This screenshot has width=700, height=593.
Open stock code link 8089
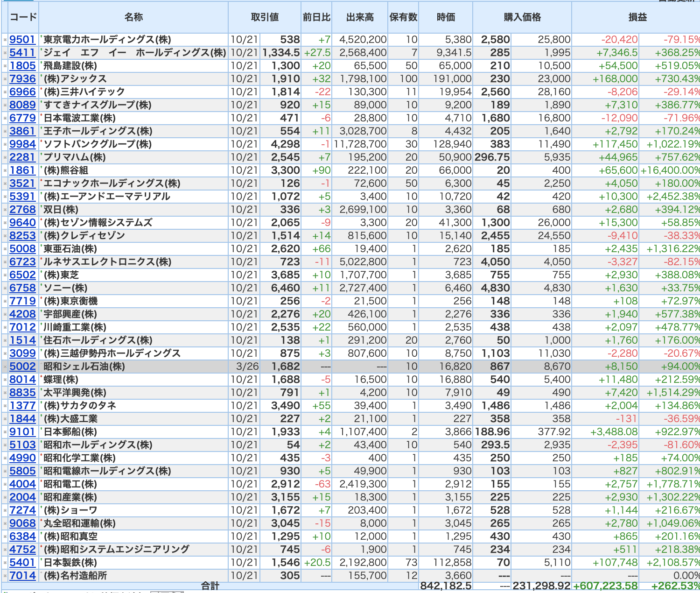click(x=22, y=105)
